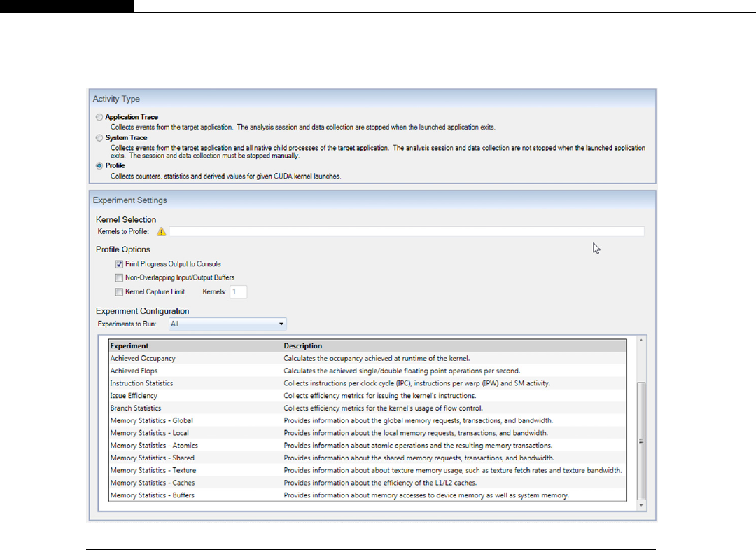Select Memory Statistics - Caches row
The width and height of the screenshot is (756, 550).
368,483
